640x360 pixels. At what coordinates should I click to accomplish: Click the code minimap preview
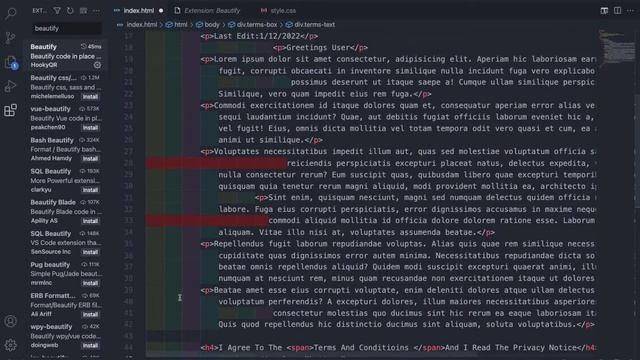tap(616, 47)
